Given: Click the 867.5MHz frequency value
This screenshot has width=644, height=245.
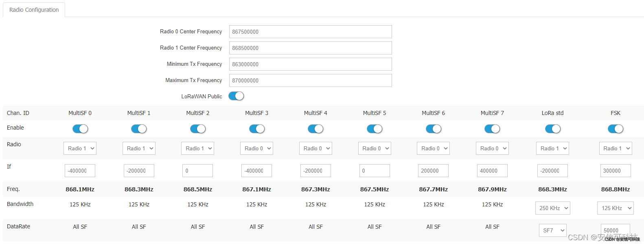Looking at the screenshot, I should coord(375,189).
